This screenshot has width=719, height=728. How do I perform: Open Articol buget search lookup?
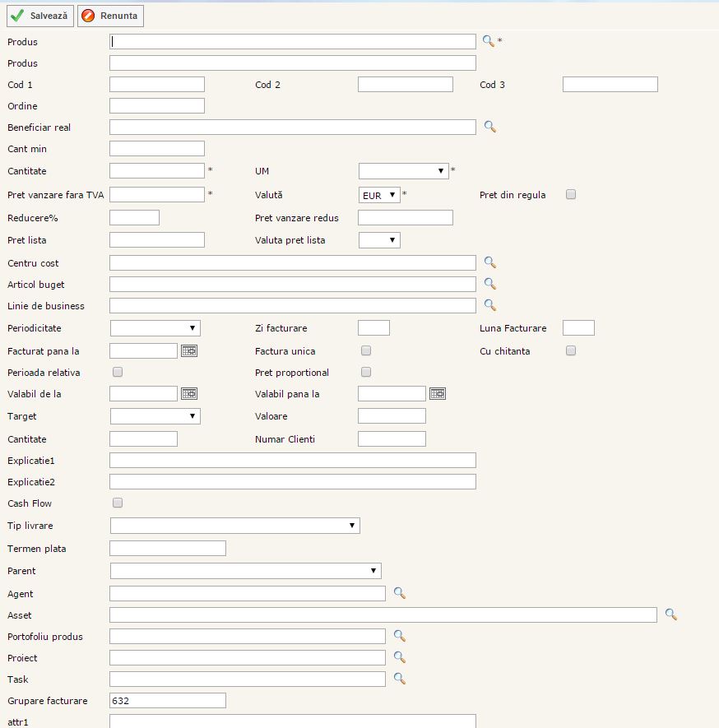click(489, 284)
